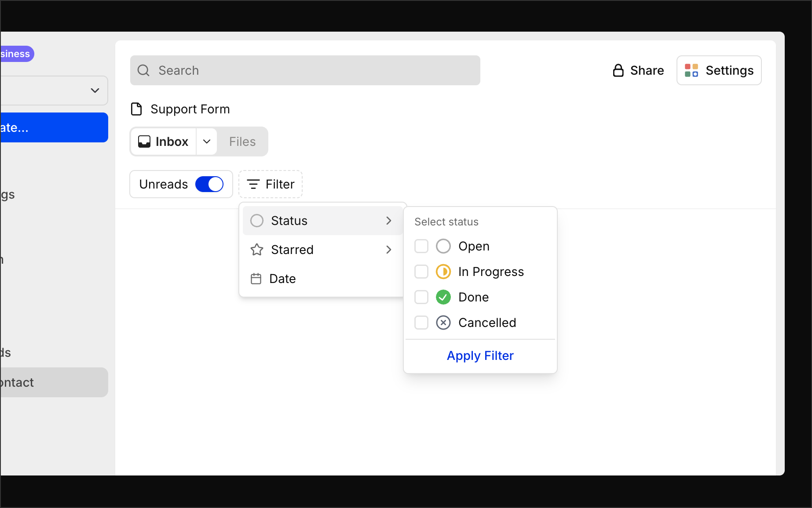The width and height of the screenshot is (812, 508).
Task: Switch to the Files tab
Action: click(242, 141)
